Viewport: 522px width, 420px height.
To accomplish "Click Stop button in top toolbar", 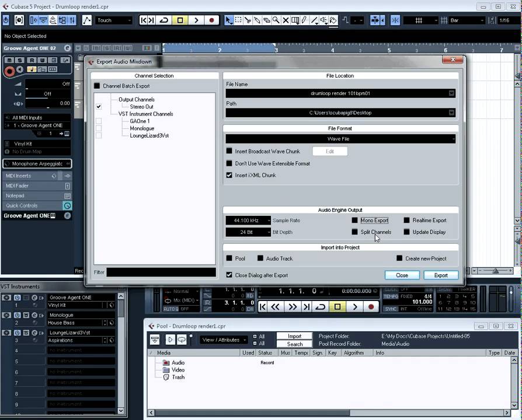I will (180, 20).
